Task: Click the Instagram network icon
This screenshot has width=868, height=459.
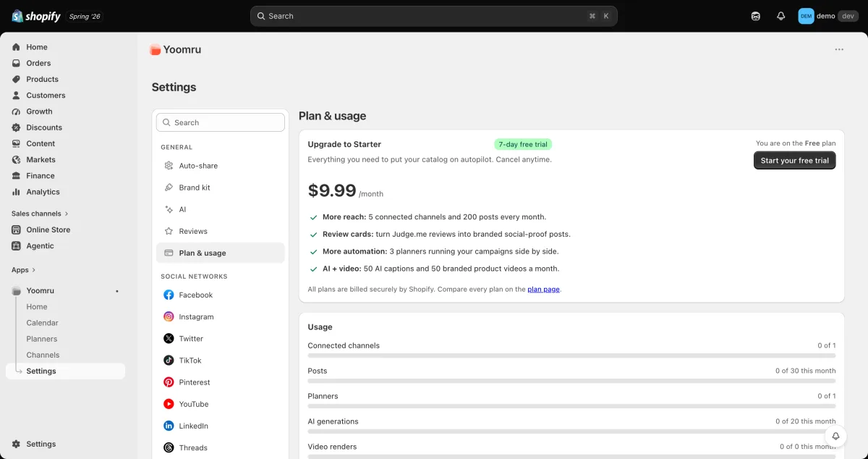Action: [x=169, y=316]
